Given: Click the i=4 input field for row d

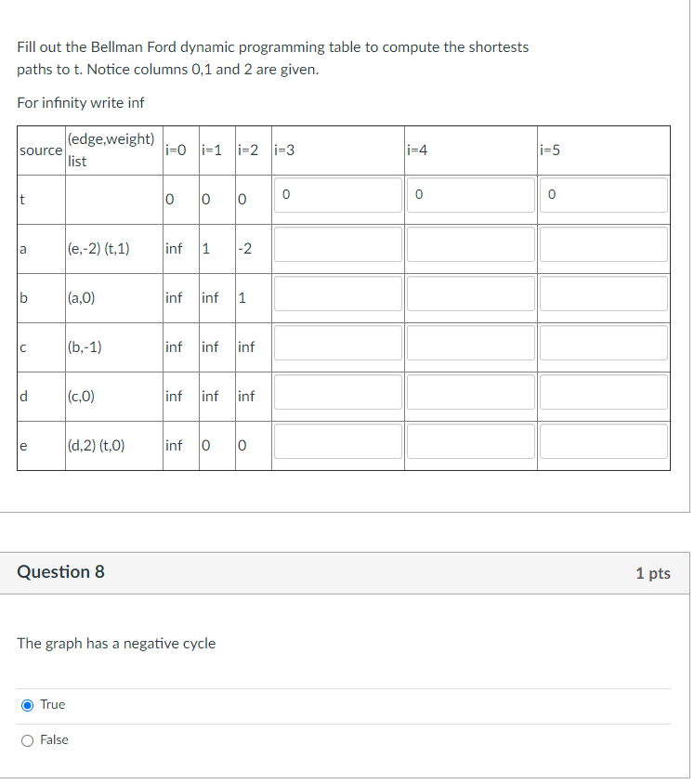Looking at the screenshot, I should click(470, 392).
